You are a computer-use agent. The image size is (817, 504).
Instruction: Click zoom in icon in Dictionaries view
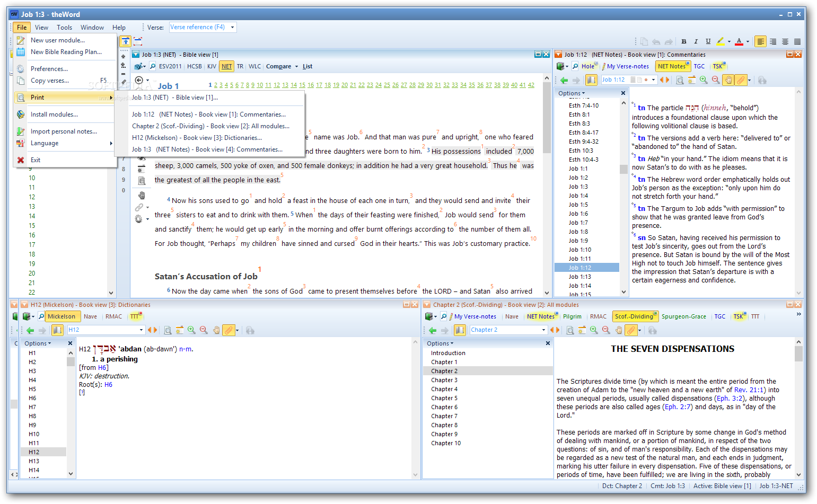[191, 330]
